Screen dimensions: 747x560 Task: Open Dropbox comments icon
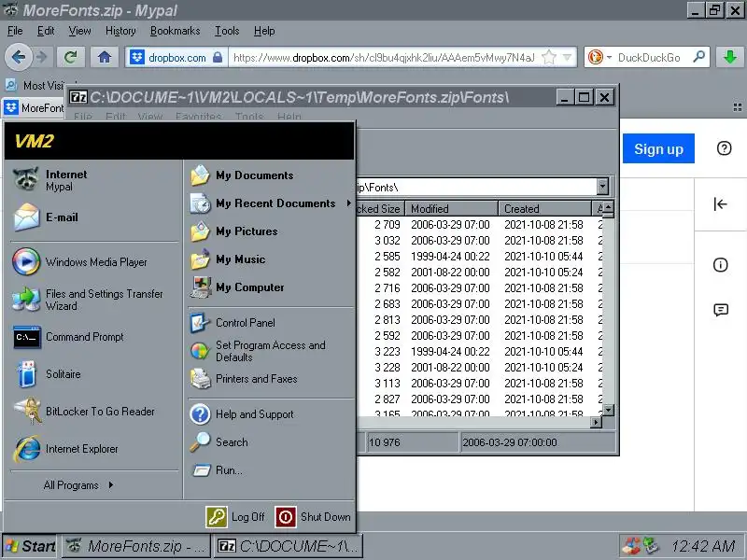click(721, 310)
